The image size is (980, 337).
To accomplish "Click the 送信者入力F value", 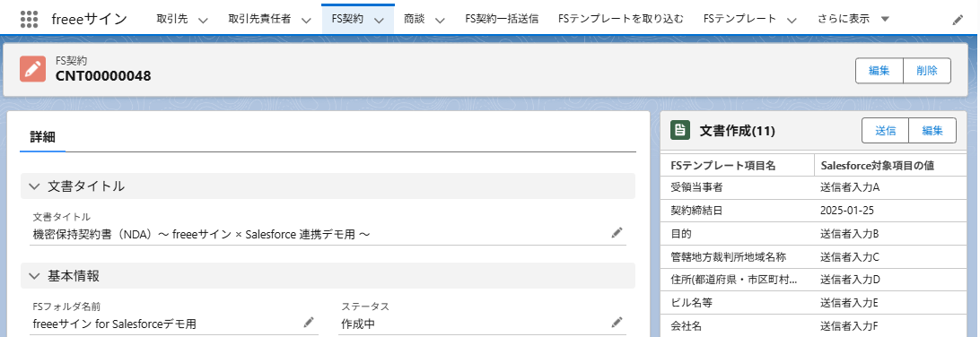I will pyautogui.click(x=850, y=325).
